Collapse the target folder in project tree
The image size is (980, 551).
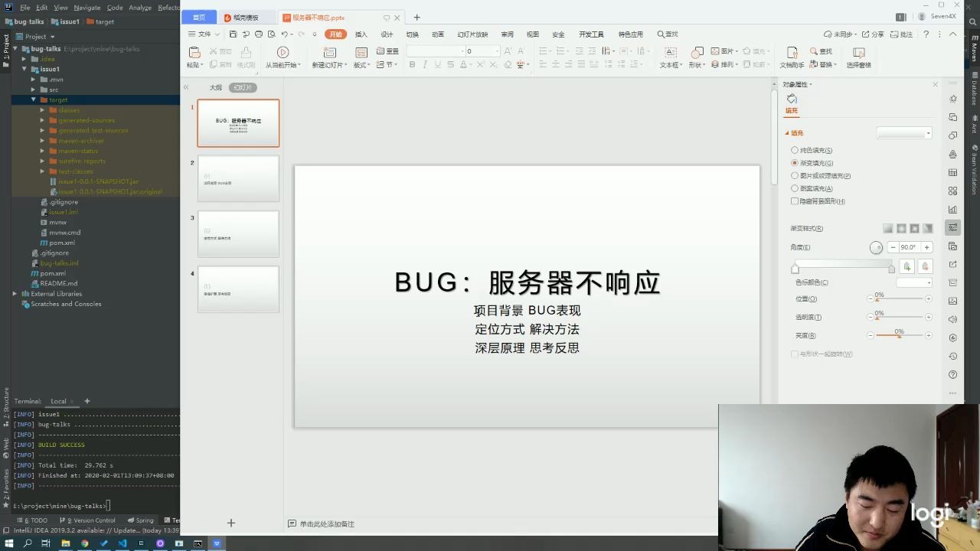[x=34, y=99]
